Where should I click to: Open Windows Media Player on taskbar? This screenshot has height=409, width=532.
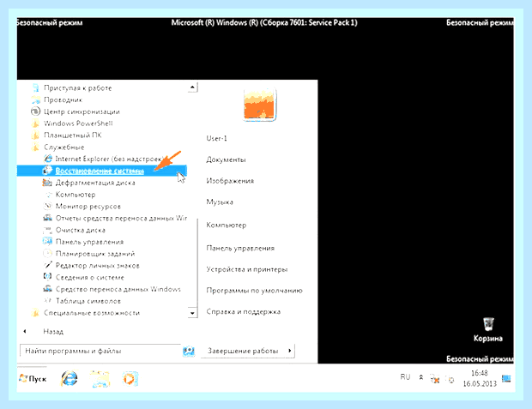click(x=130, y=379)
